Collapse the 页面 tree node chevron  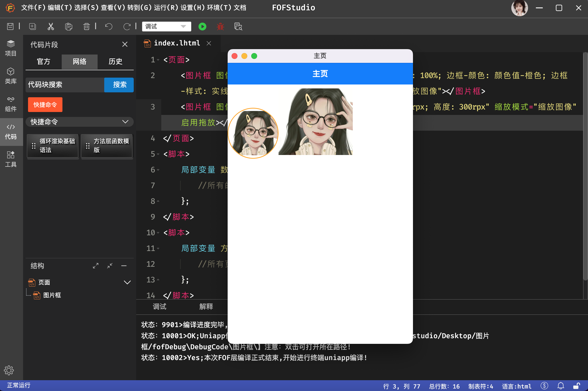(127, 282)
